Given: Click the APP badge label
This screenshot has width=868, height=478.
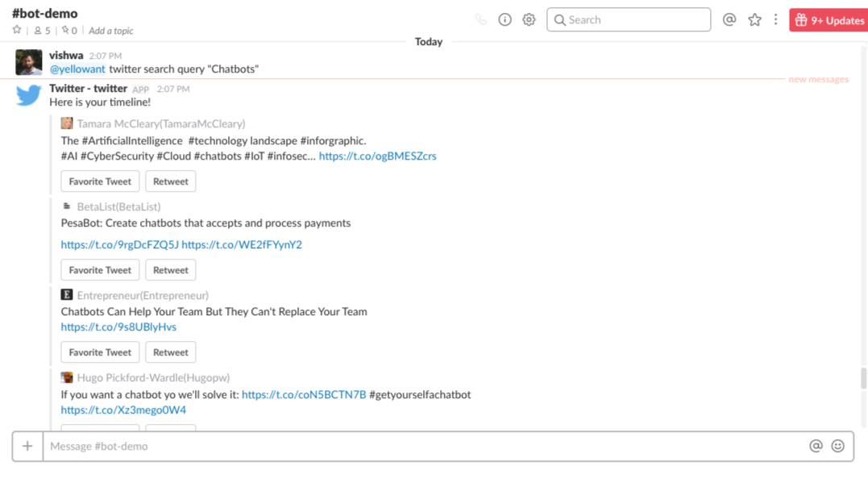Looking at the screenshot, I should click(x=140, y=89).
